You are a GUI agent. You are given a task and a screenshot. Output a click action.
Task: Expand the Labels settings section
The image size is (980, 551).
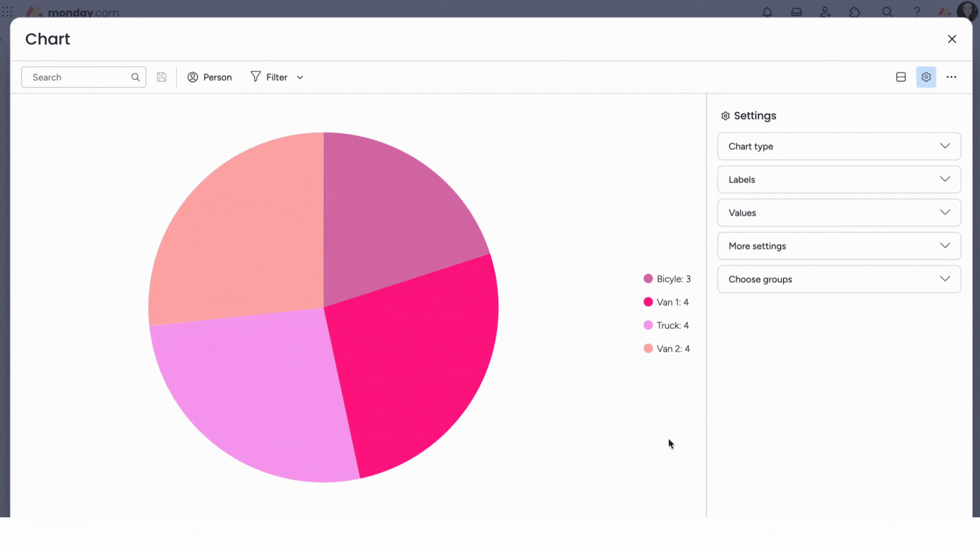click(x=839, y=179)
